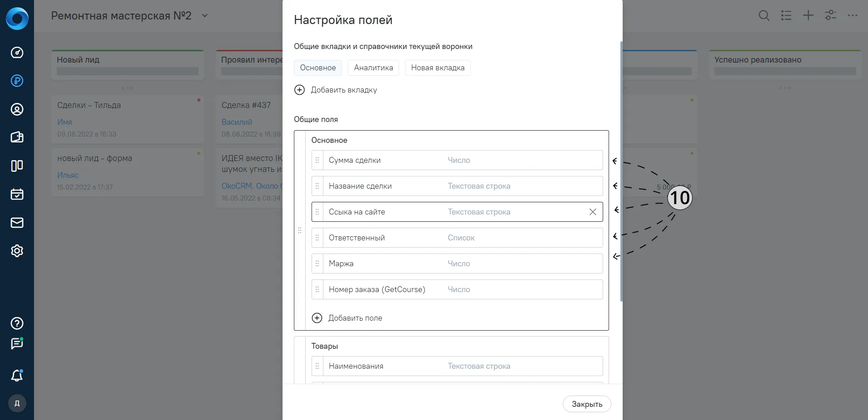This screenshot has height=420, width=868.
Task: Open the notifications bell icon
Action: [x=17, y=376]
